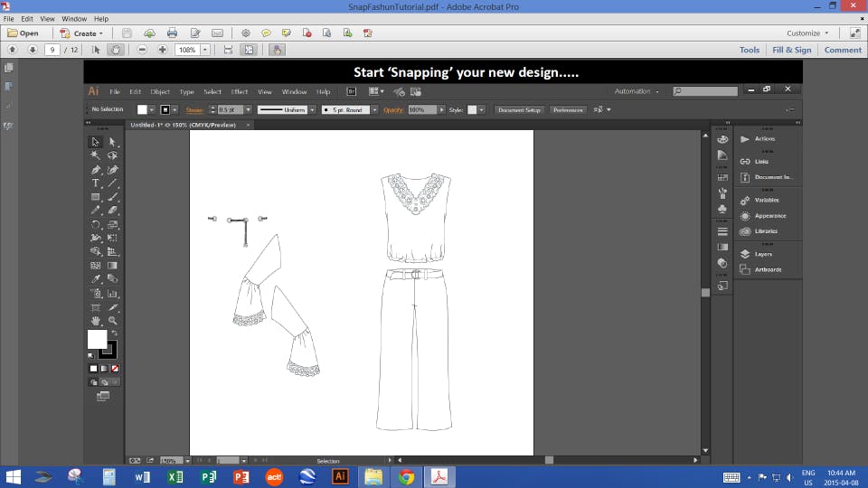Open Acrobat's File menu
The image size is (868, 488).
pos(9,19)
